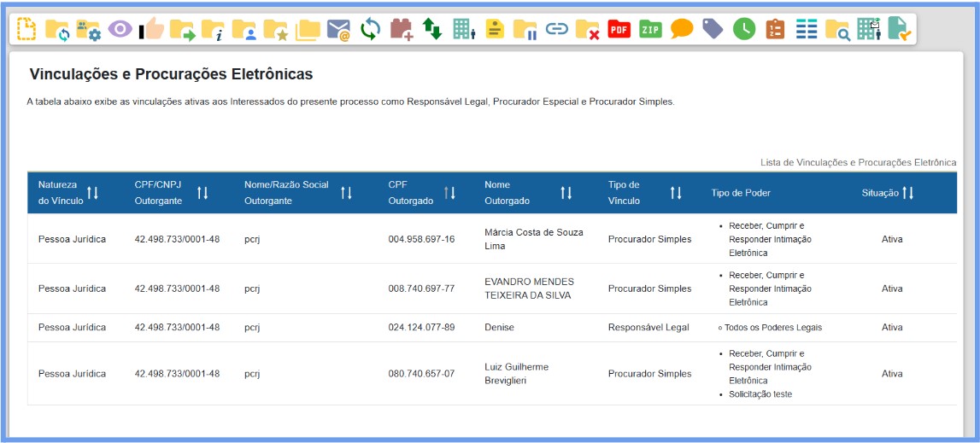Click the chain link icon in toolbar
The height and width of the screenshot is (443, 980).
(x=557, y=29)
